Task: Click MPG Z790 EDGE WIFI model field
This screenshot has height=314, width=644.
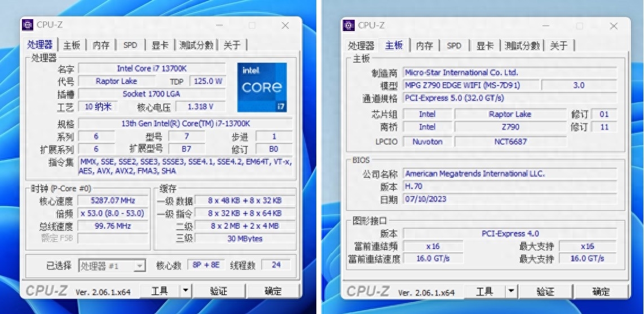Action: click(x=471, y=86)
